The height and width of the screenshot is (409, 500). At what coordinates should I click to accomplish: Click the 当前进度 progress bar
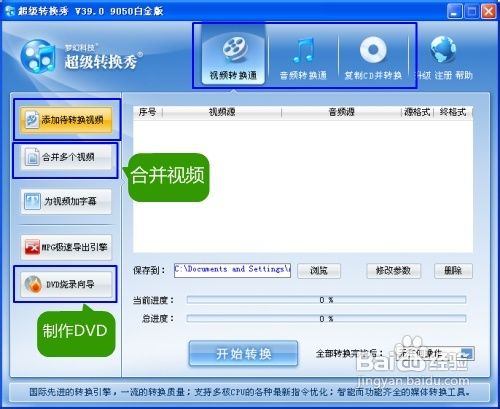(326, 300)
